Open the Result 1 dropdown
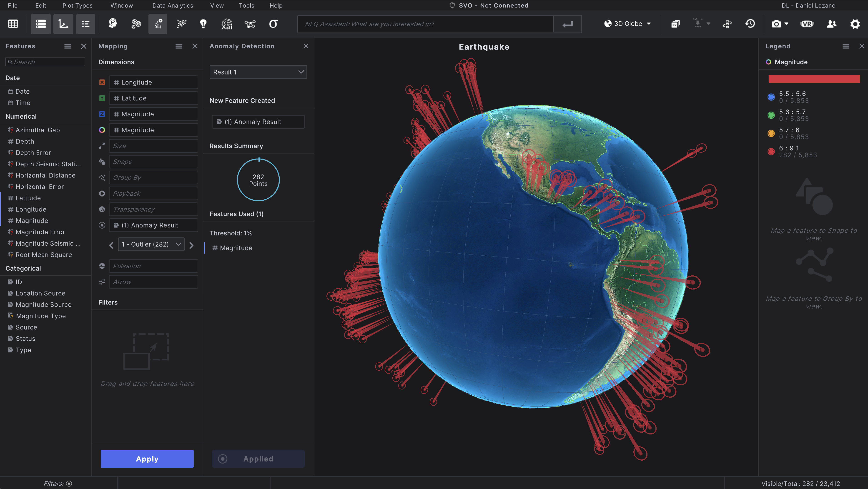The width and height of the screenshot is (868, 489). 258,72
